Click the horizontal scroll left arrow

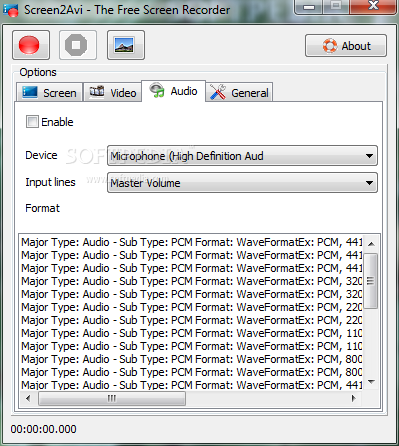[28, 398]
